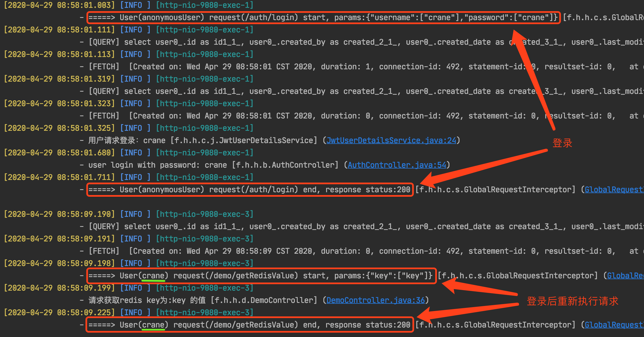Click the first [QUERY] select statement line
The width and height of the screenshot is (644, 337).
(252, 42)
